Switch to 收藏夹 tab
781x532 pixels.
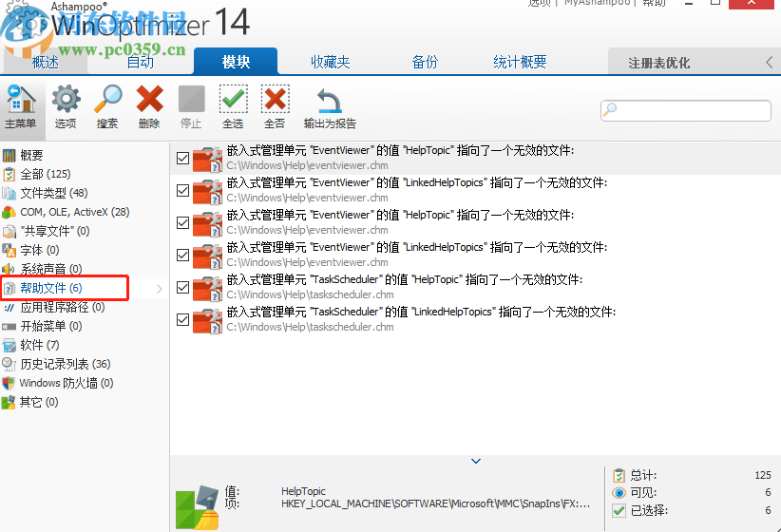331,63
